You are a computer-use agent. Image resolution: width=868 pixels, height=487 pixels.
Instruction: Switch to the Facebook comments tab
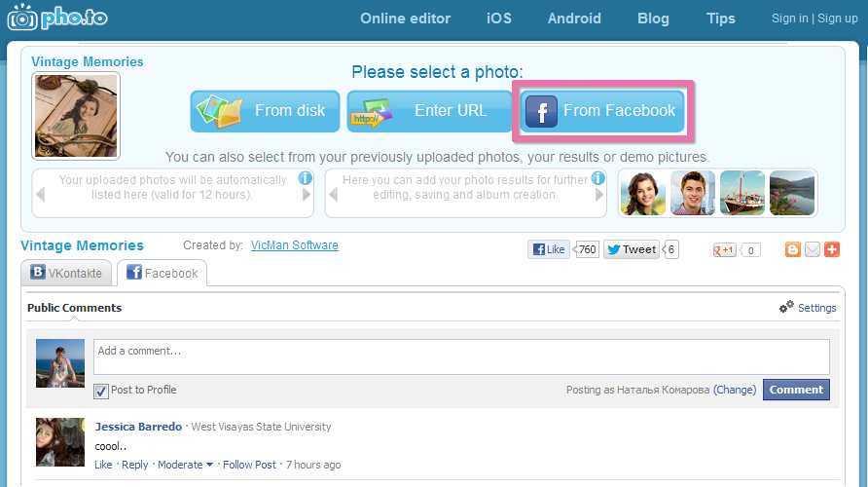pyautogui.click(x=163, y=273)
